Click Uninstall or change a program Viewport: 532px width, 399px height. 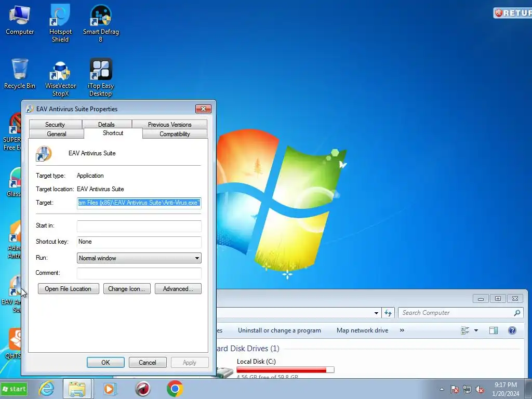click(x=279, y=330)
